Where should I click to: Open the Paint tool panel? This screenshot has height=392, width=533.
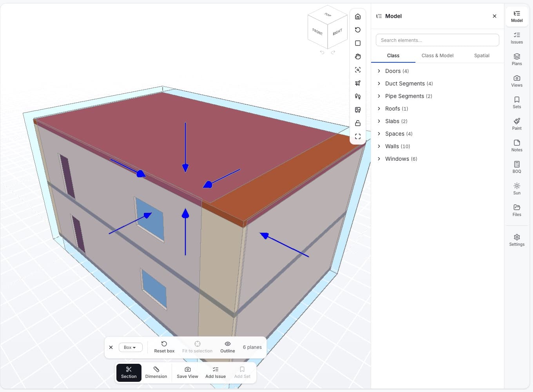point(517,124)
